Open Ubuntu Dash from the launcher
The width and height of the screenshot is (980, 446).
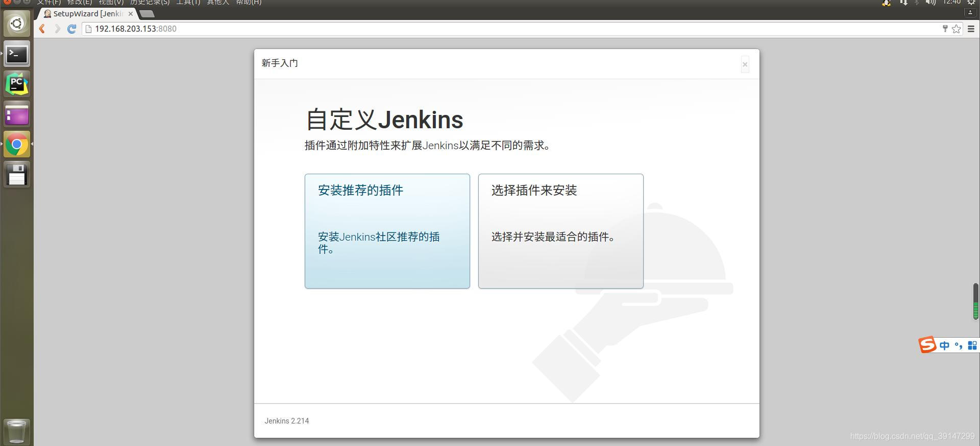tap(17, 24)
